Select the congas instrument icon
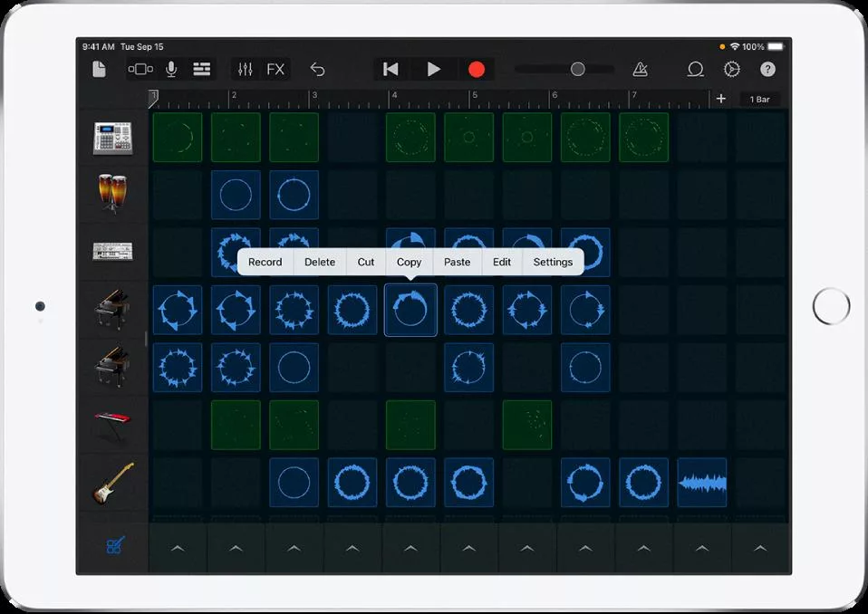 pyautogui.click(x=112, y=194)
